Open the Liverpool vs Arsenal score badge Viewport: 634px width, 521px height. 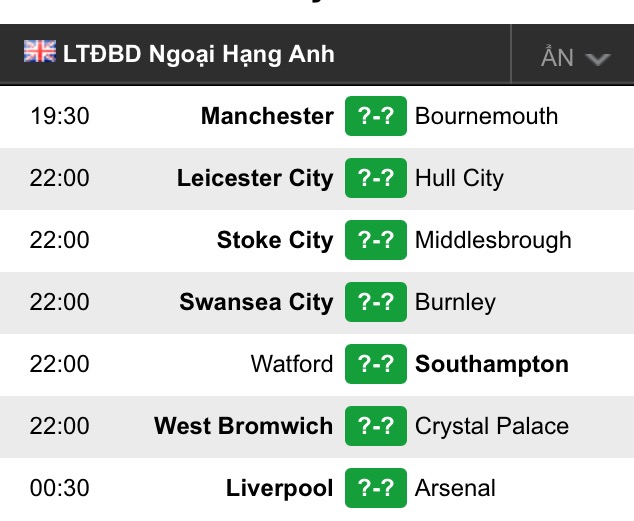[x=376, y=488]
